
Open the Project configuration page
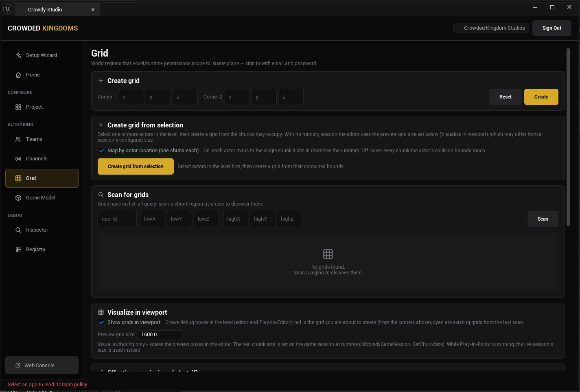pyautogui.click(x=42, y=107)
